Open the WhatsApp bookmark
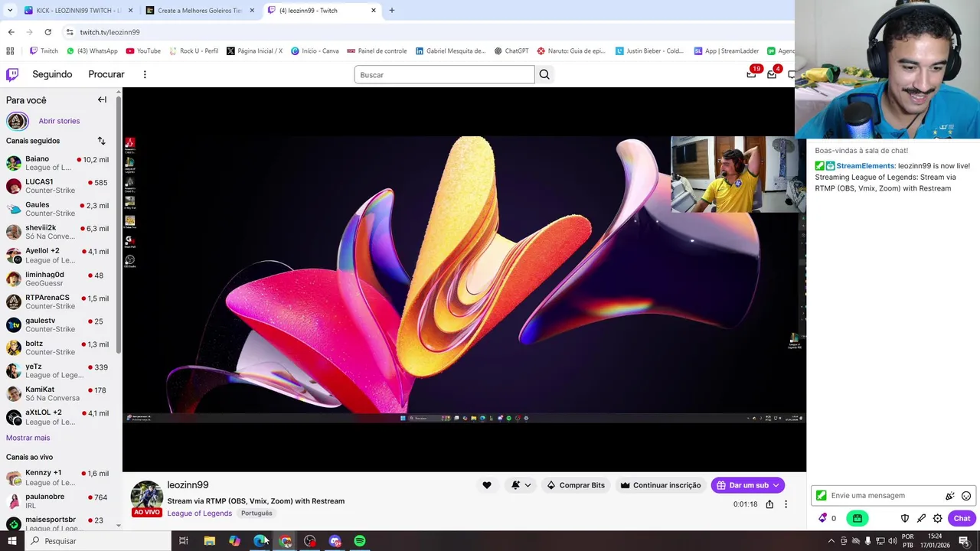The width and height of the screenshot is (980, 551). (92, 51)
